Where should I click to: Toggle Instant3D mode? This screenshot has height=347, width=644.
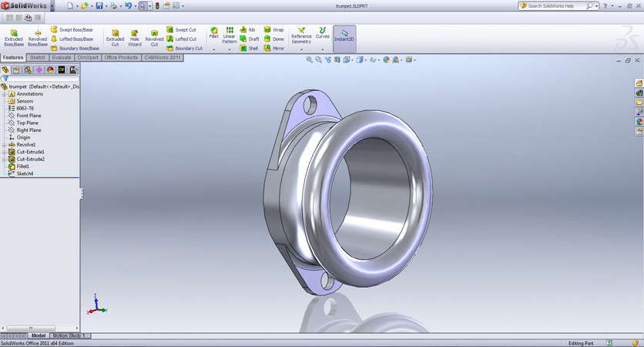[x=344, y=38]
